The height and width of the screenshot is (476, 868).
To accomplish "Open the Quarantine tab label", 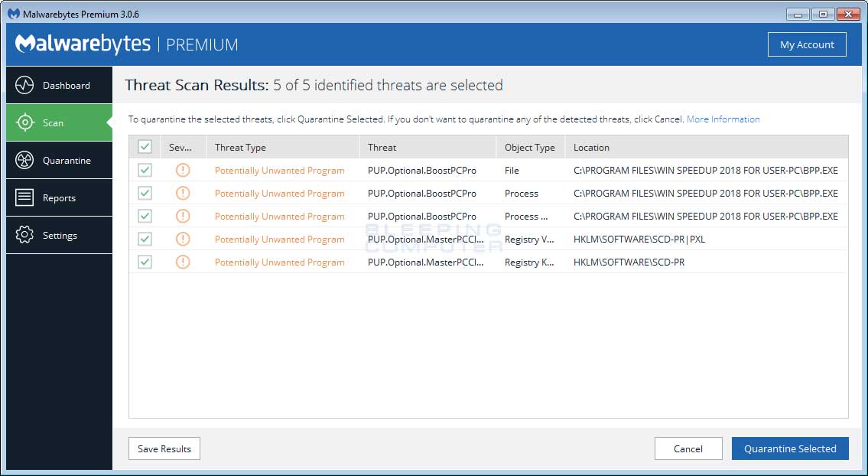I will 67,161.
